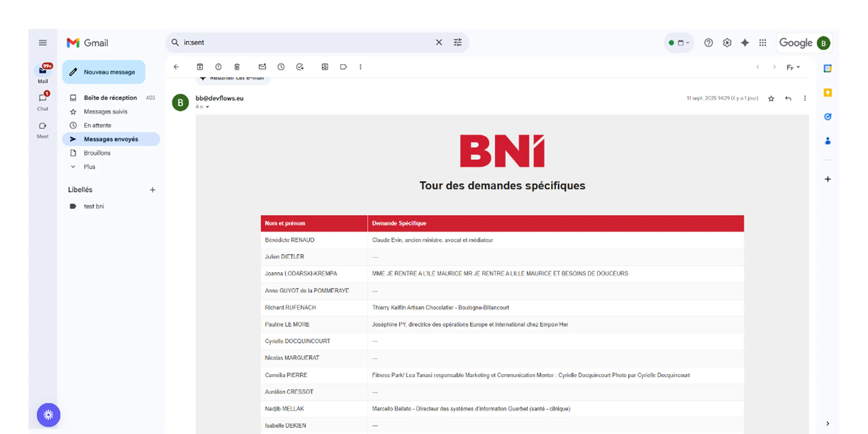Select the Brouillons folder
This screenshot has height=434, width=868.
pyautogui.click(x=97, y=153)
